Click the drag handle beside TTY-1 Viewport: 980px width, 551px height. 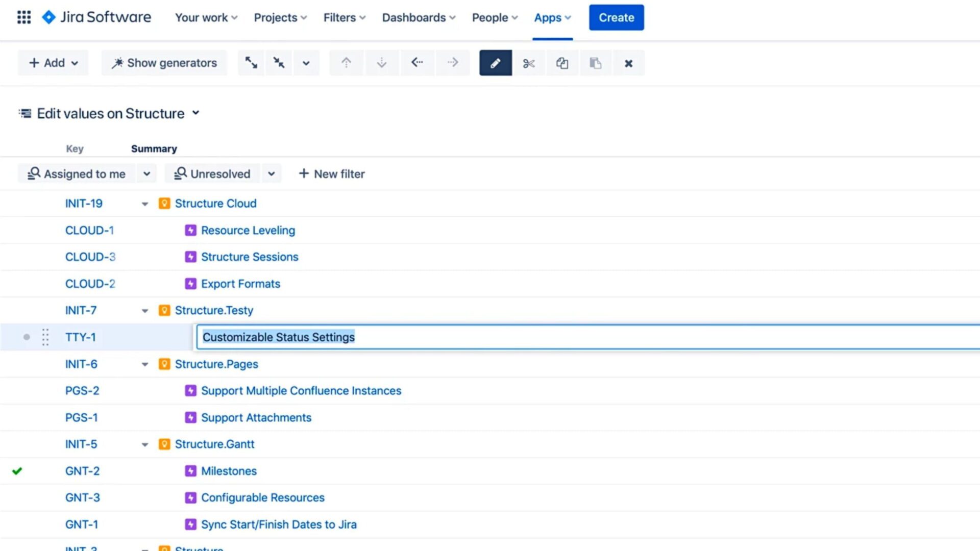point(45,337)
